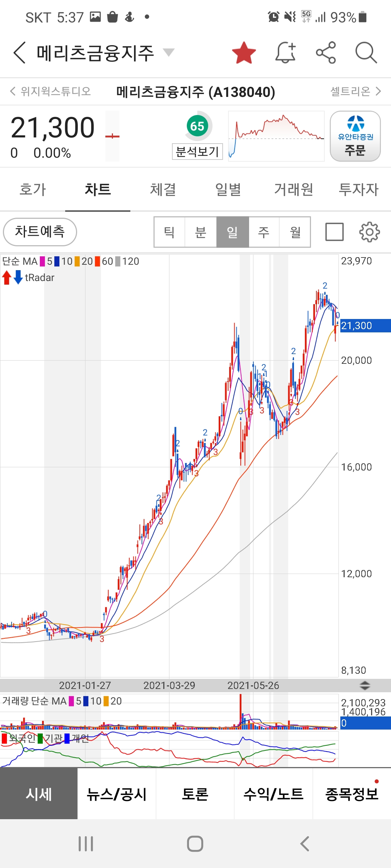391x868 pixels.
Task: Switch to the 투자자 tab
Action: [x=358, y=190]
